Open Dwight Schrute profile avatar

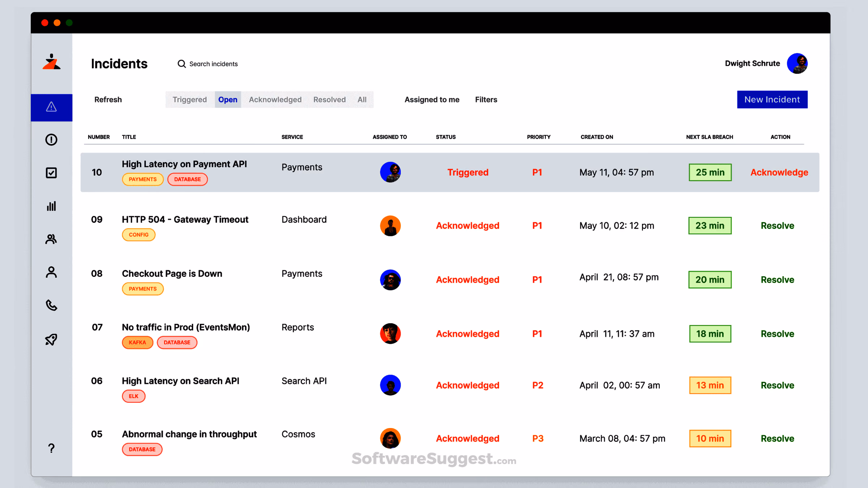pos(797,64)
